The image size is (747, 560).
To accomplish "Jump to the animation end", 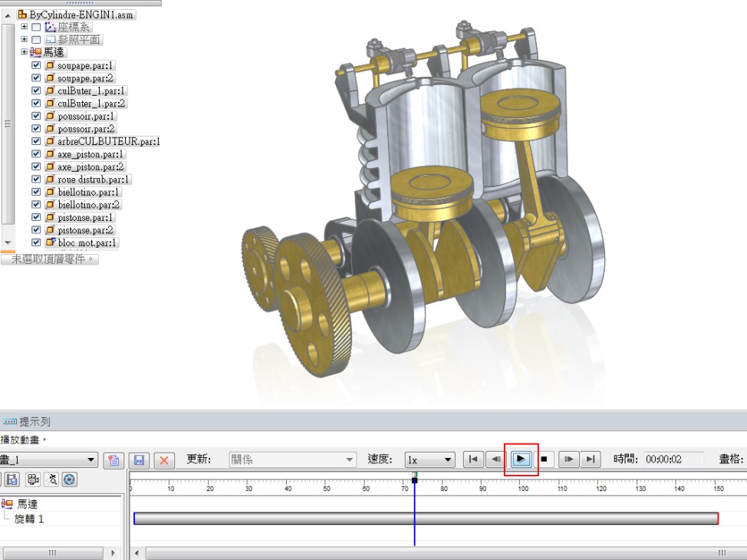I will tap(589, 460).
